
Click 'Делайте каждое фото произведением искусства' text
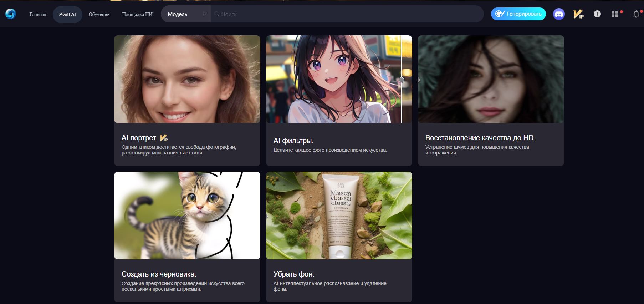pos(330,150)
